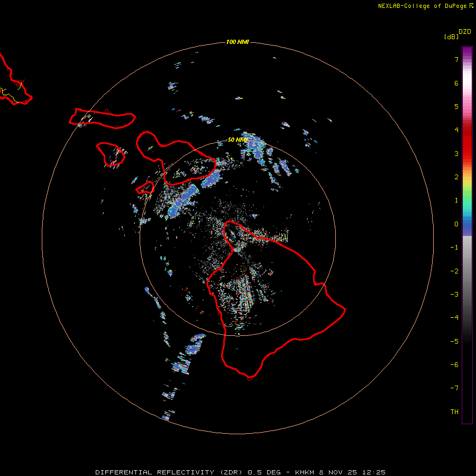The height and width of the screenshot is (476, 476).
Task: Click the -7 value on color scale
Action: (454, 388)
